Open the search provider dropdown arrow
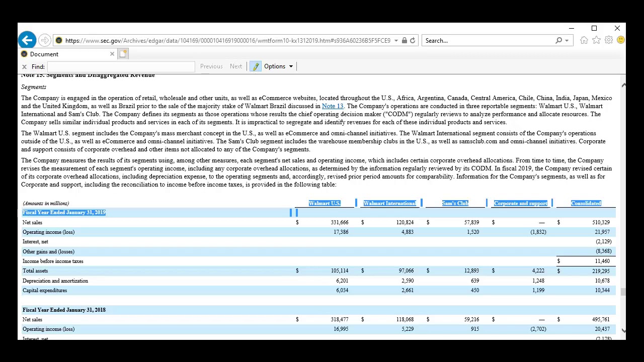 click(567, 41)
